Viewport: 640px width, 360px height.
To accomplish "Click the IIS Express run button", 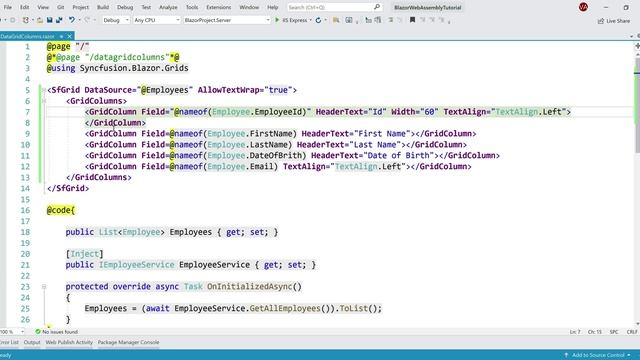I will (291, 20).
